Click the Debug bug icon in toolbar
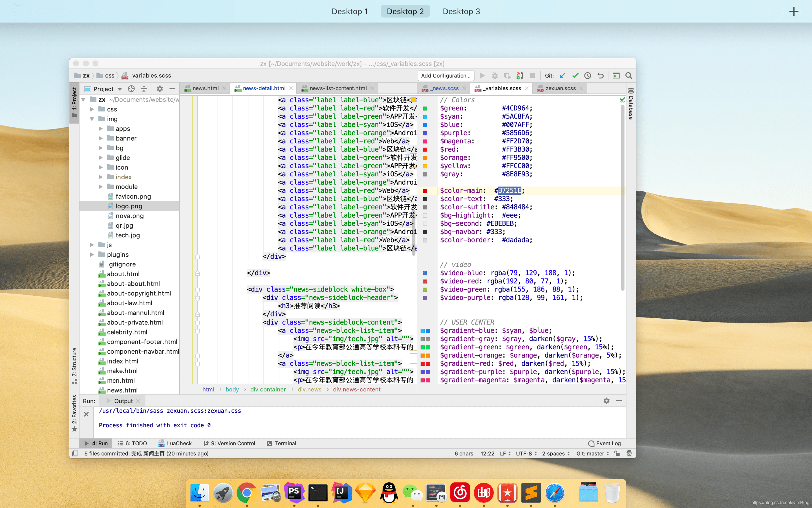The width and height of the screenshot is (812, 508). tap(495, 76)
